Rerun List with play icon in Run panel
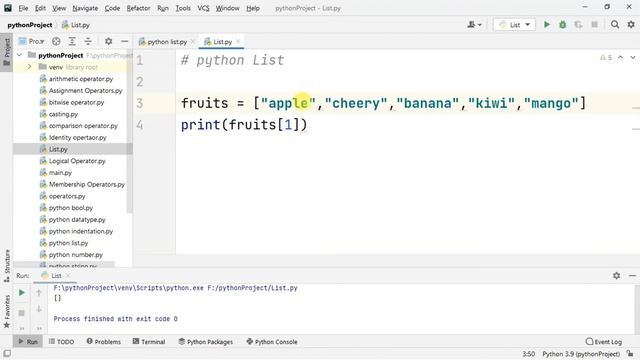Image resolution: width=640 pixels, height=360 pixels. point(22,293)
